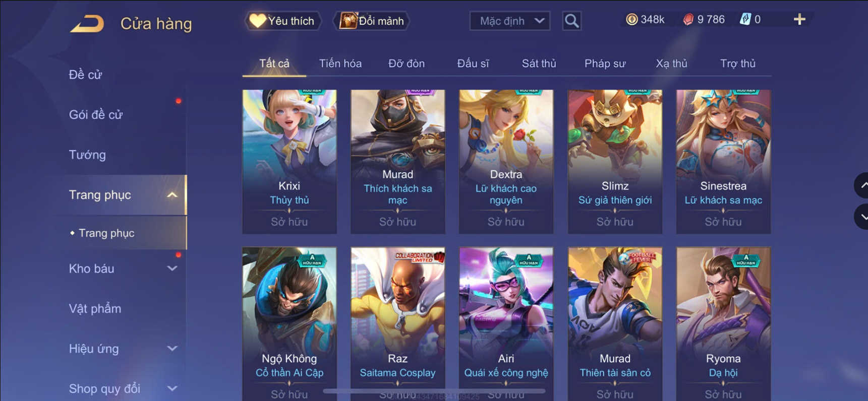Screen dimensions: 868x401
Task: Open Đổi mảnh fragment exchange button
Action: pyautogui.click(x=372, y=21)
